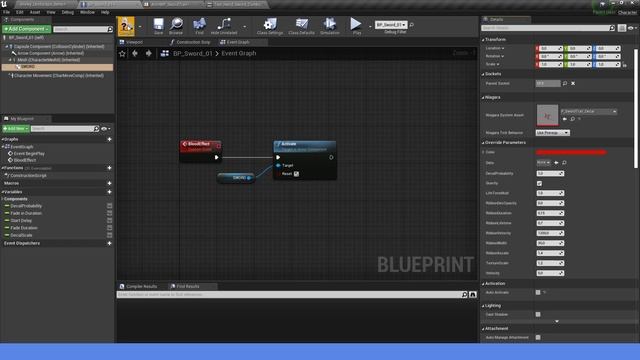The height and width of the screenshot is (360, 640).
Task: Add a new event dispatcher plus icon
Action: pos(109,243)
